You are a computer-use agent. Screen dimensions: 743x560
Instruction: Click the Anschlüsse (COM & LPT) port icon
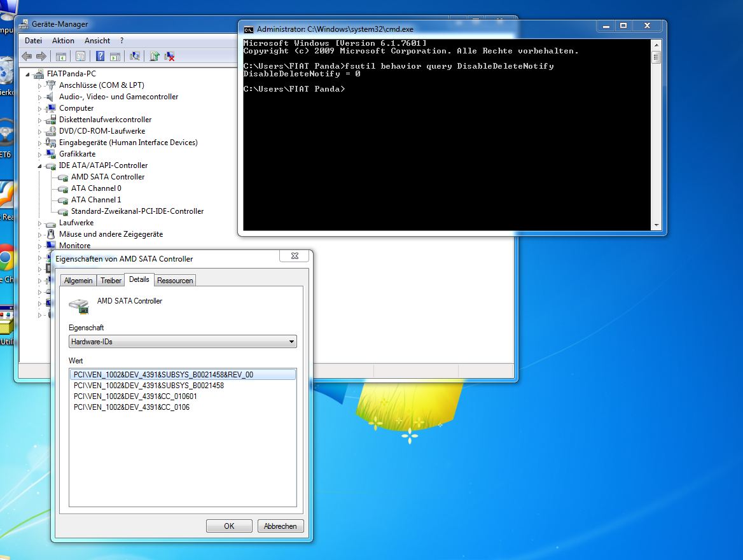pos(51,85)
